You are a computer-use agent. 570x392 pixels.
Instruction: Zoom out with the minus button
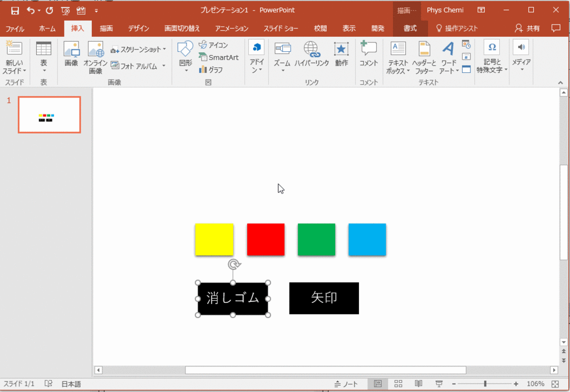pyautogui.click(x=454, y=384)
